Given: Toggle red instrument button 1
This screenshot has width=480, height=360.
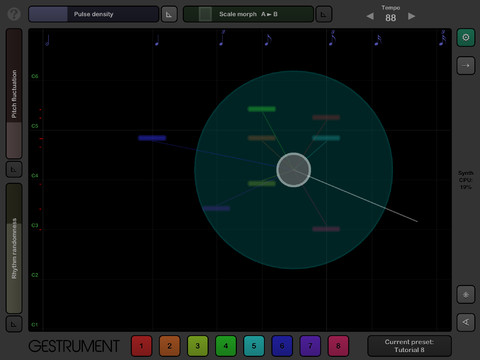Looking at the screenshot, I should point(141,346).
